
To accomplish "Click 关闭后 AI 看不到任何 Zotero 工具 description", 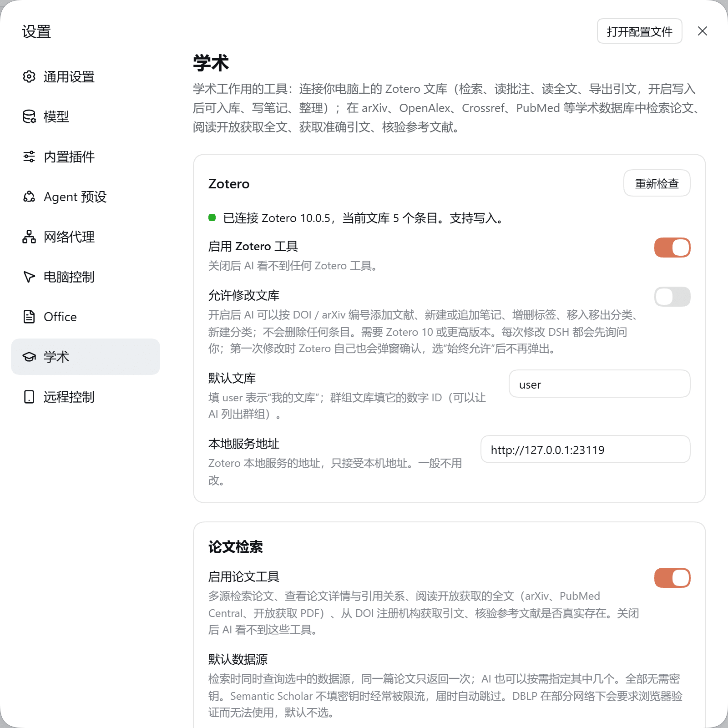I will tap(293, 266).
